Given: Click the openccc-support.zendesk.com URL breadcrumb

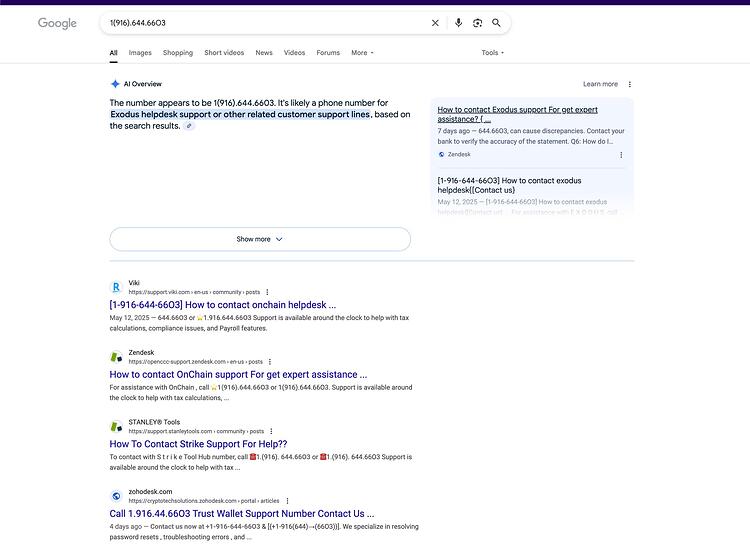Looking at the screenshot, I should coord(196,362).
